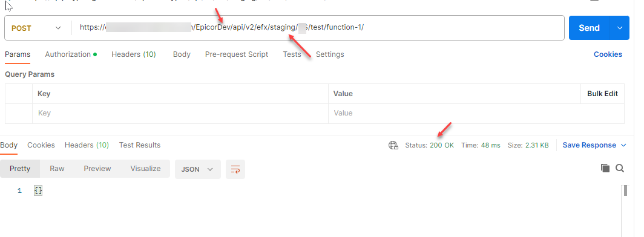Switch response view to Preview
Viewport: 644px width, 237px height.
pyautogui.click(x=97, y=169)
